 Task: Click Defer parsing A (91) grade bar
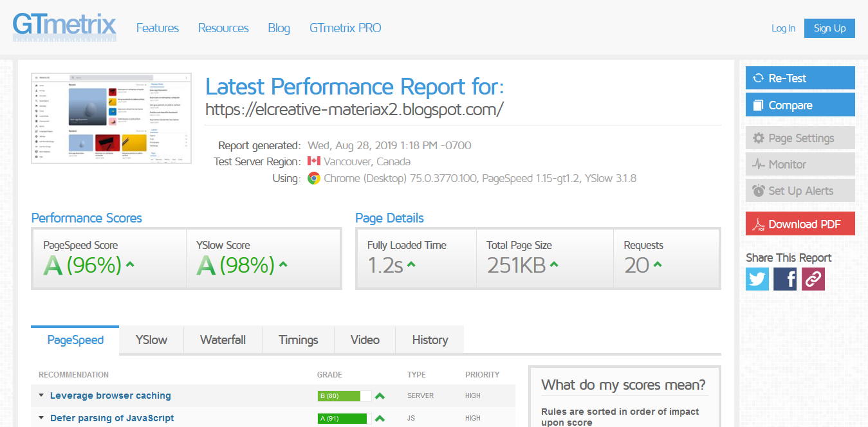click(x=344, y=419)
